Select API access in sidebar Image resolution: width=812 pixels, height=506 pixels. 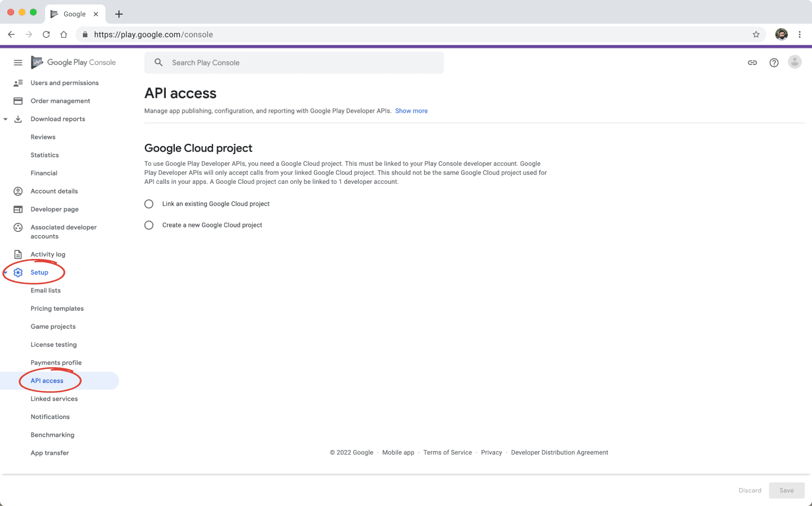click(47, 381)
